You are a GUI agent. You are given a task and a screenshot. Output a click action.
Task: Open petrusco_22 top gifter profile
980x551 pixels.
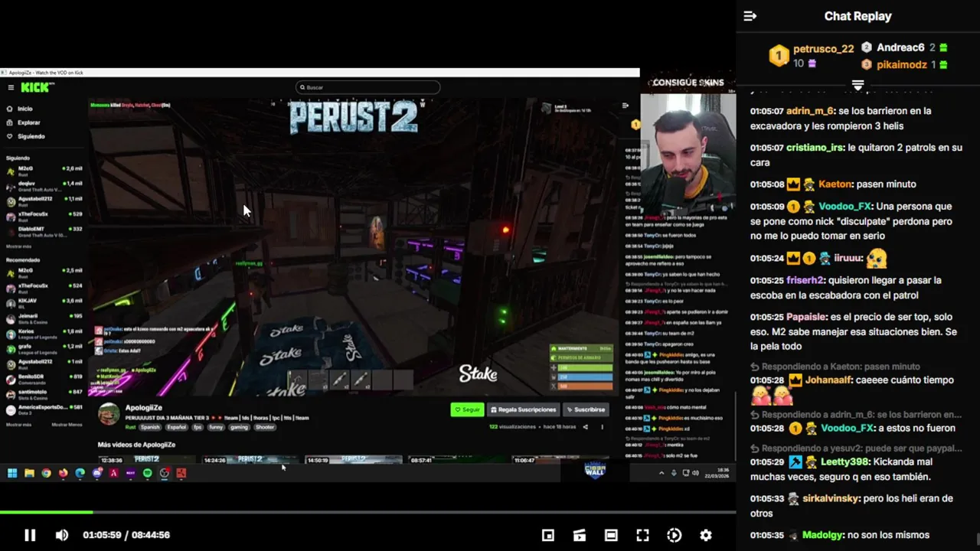823,49
